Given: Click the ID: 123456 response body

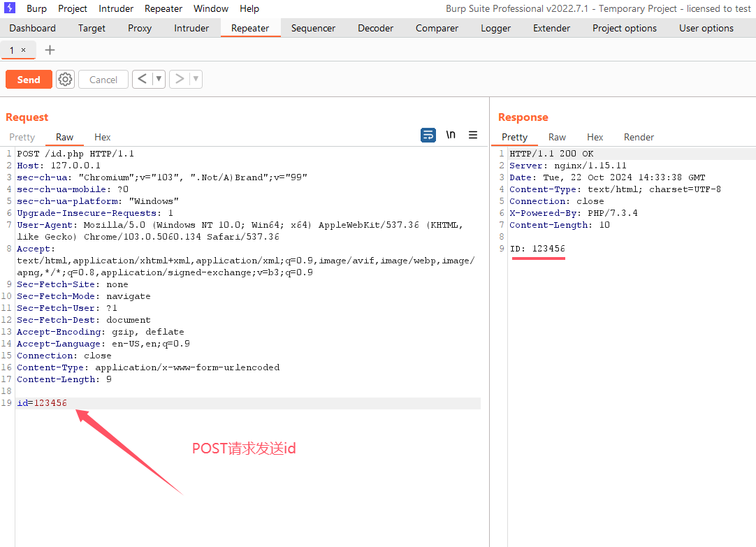Looking at the screenshot, I should (537, 249).
